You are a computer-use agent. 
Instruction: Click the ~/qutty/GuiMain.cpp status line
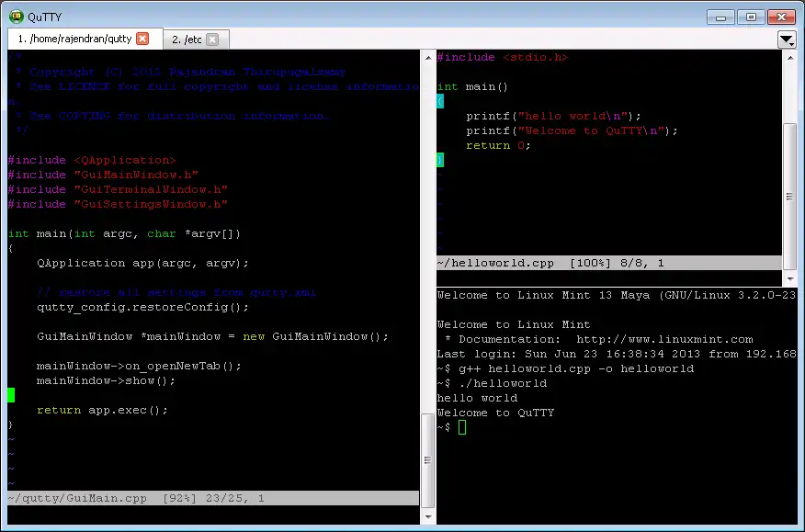213,498
